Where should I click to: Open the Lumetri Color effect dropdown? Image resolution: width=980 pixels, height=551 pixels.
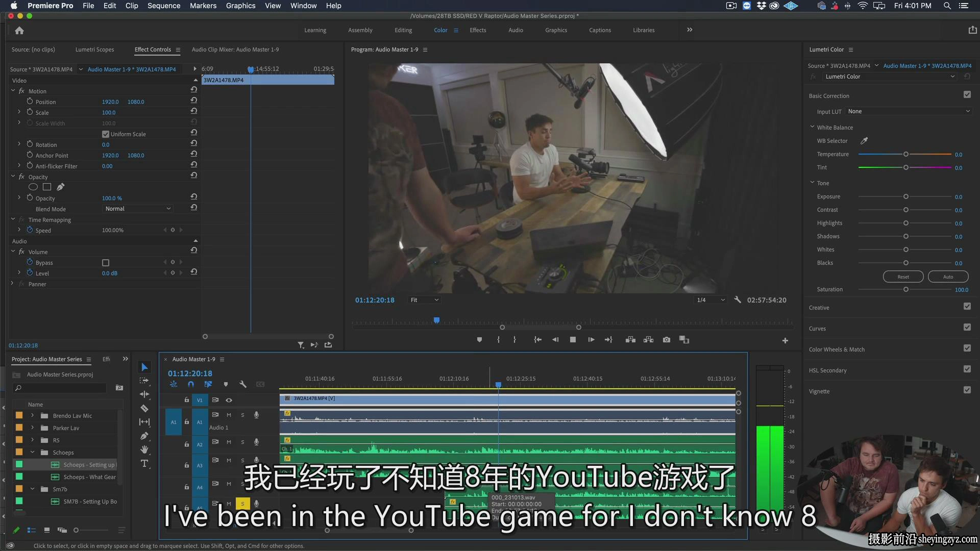coord(889,77)
